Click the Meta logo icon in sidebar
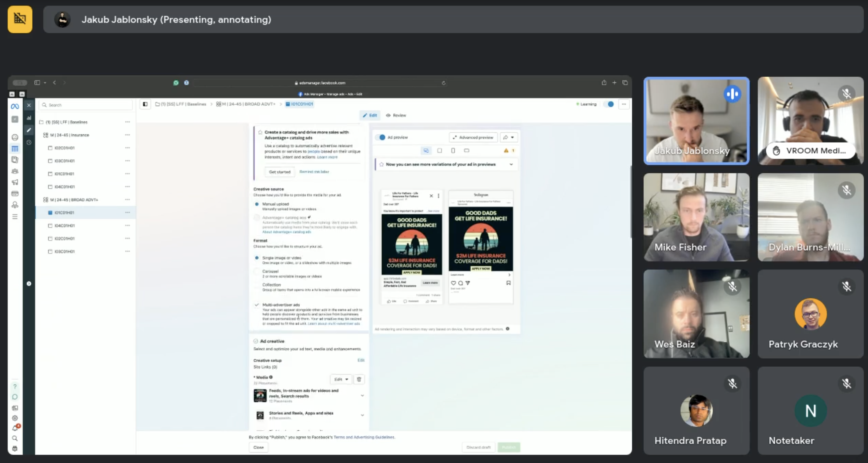The width and height of the screenshot is (868, 463). (15, 106)
